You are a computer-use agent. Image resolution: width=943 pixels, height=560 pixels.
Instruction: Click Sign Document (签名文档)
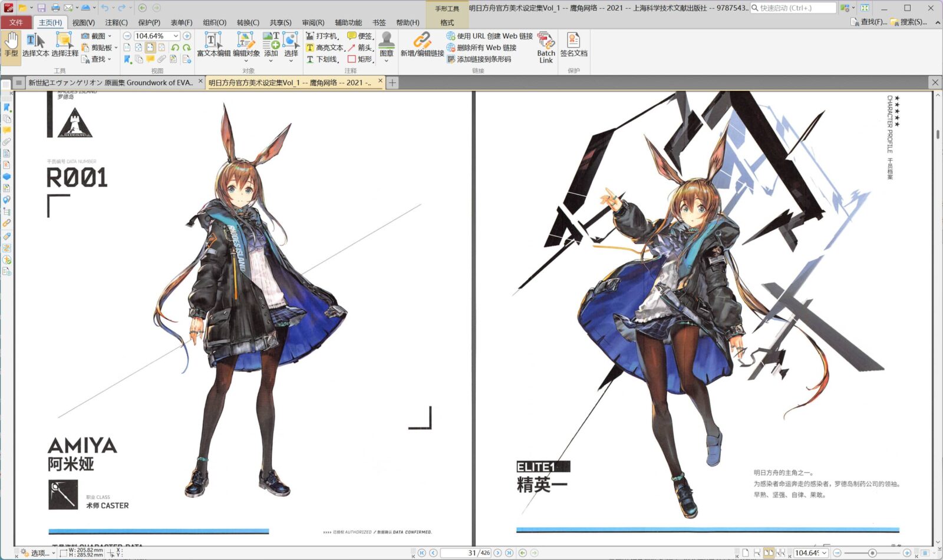pyautogui.click(x=573, y=45)
